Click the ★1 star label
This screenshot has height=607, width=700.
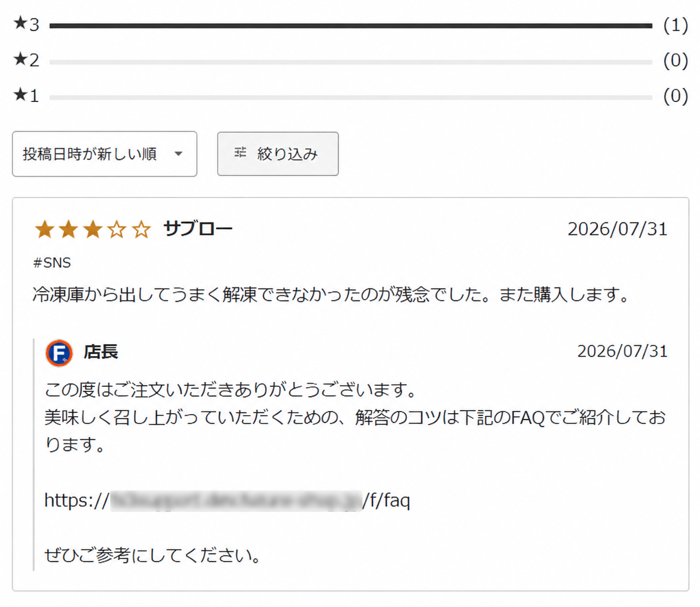click(27, 95)
